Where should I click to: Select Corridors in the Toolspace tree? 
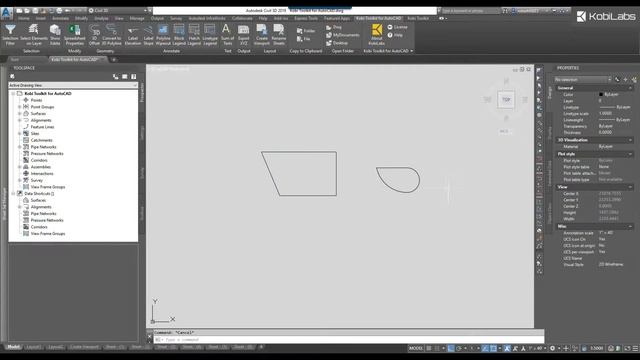pos(39,160)
